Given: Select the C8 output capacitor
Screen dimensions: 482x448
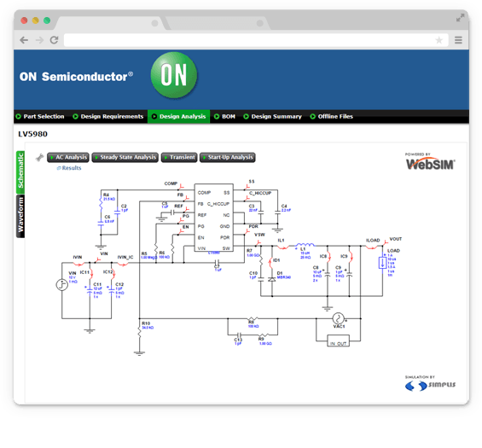Looking at the screenshot, I should click(x=328, y=275).
